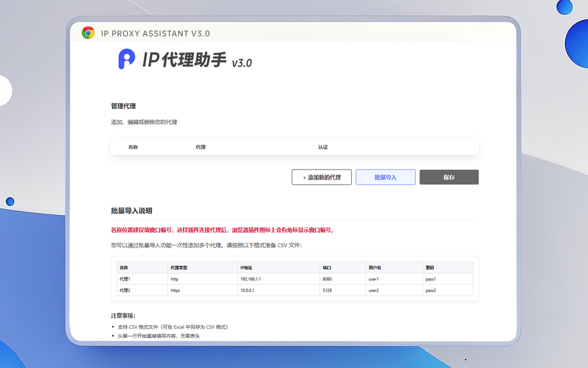Select the 认证 column header
This screenshot has height=368, width=588.
(x=323, y=147)
